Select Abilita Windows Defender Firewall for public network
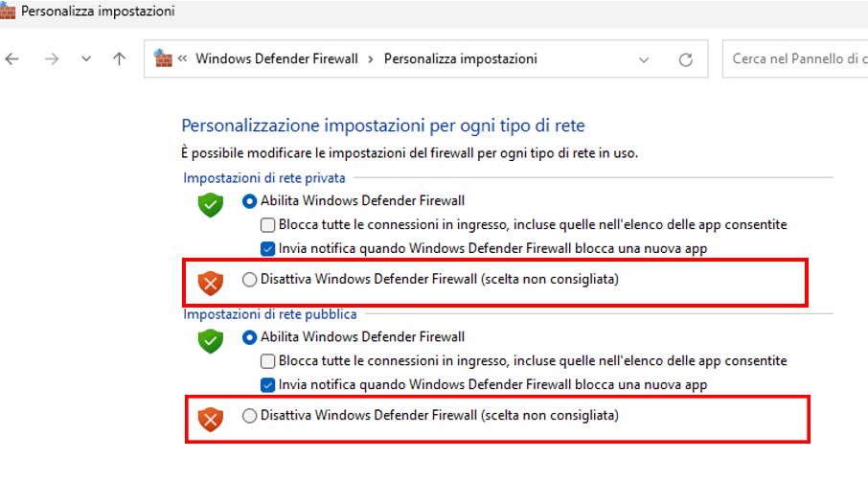The height and width of the screenshot is (481, 868). [250, 337]
